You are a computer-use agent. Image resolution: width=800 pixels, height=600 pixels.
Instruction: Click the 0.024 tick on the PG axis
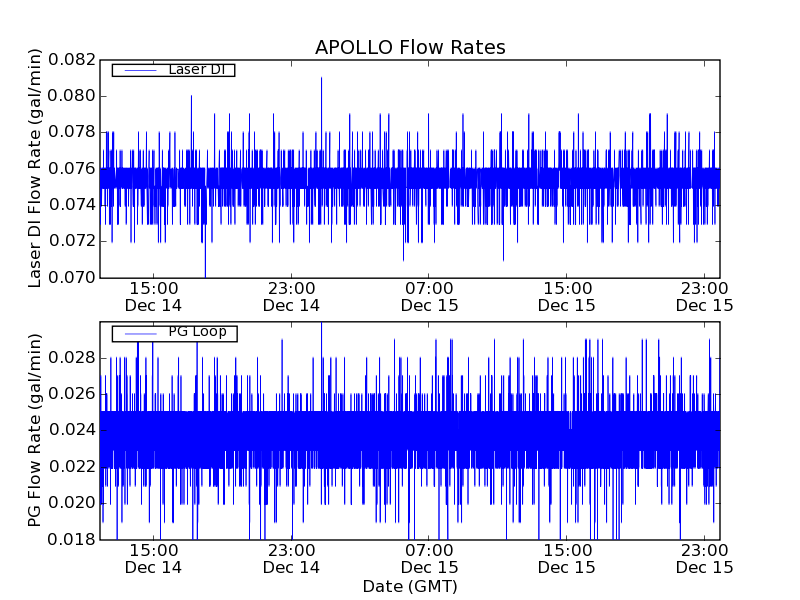click(69, 430)
